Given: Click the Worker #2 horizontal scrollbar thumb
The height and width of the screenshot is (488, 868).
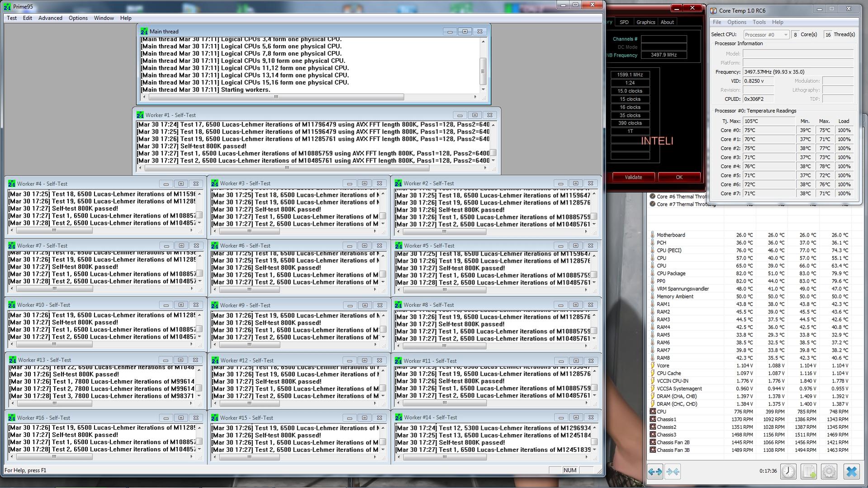Looking at the screenshot, I should 444,232.
